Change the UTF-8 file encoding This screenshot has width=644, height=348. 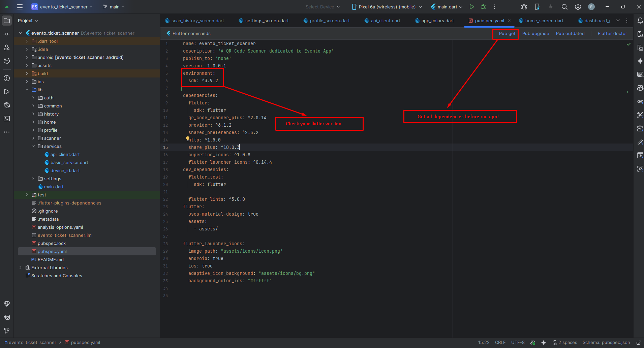coord(518,342)
